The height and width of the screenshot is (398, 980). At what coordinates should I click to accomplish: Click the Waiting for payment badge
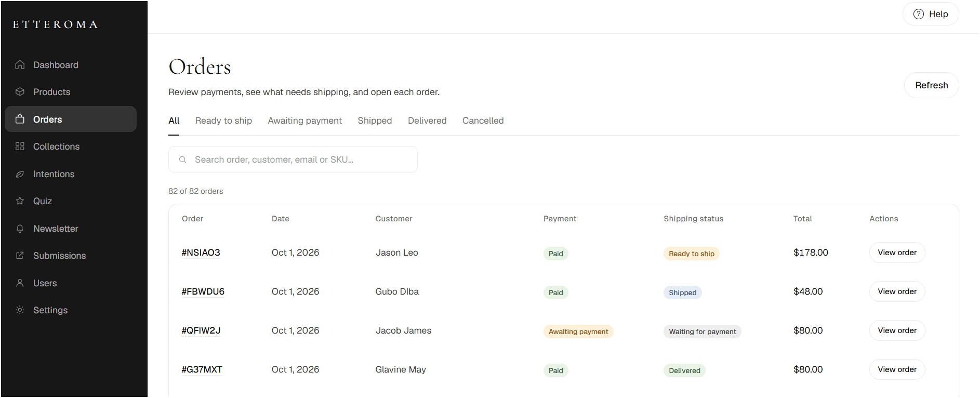point(703,331)
